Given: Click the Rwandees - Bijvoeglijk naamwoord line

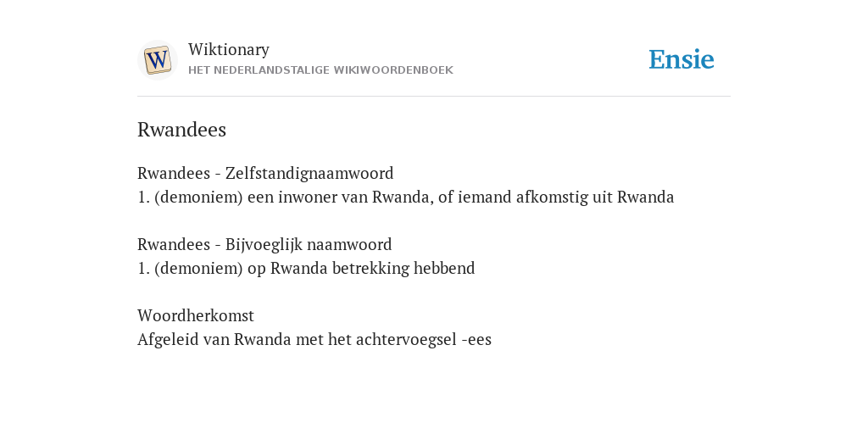Looking at the screenshot, I should [264, 244].
